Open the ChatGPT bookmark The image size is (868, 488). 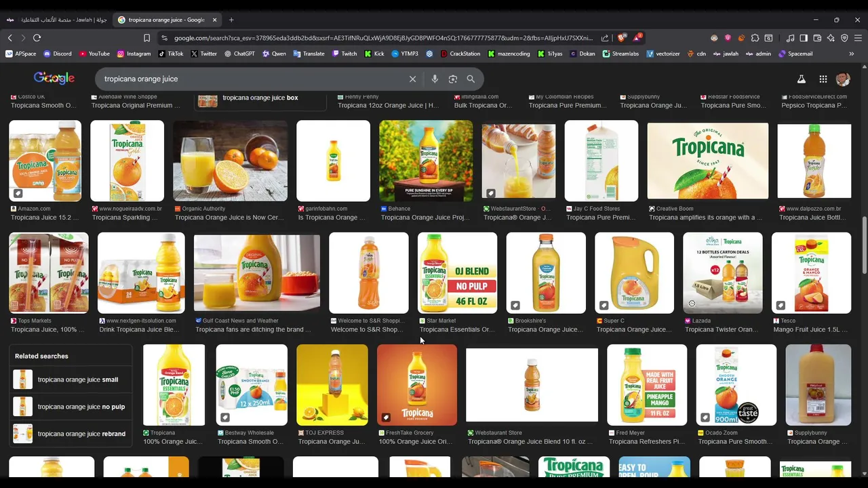click(x=239, y=54)
